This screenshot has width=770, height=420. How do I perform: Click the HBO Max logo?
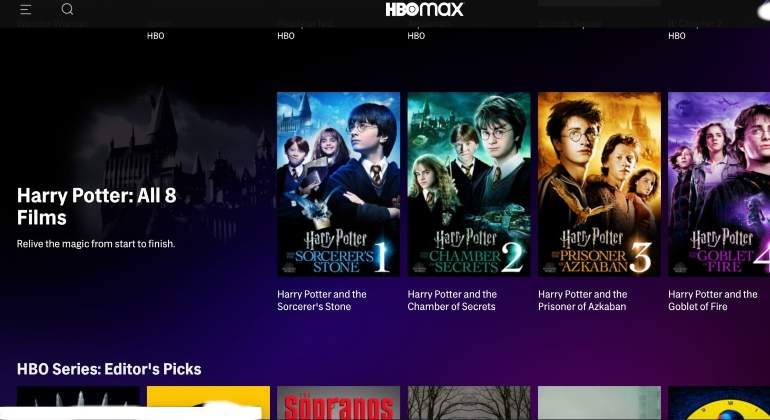(x=424, y=9)
